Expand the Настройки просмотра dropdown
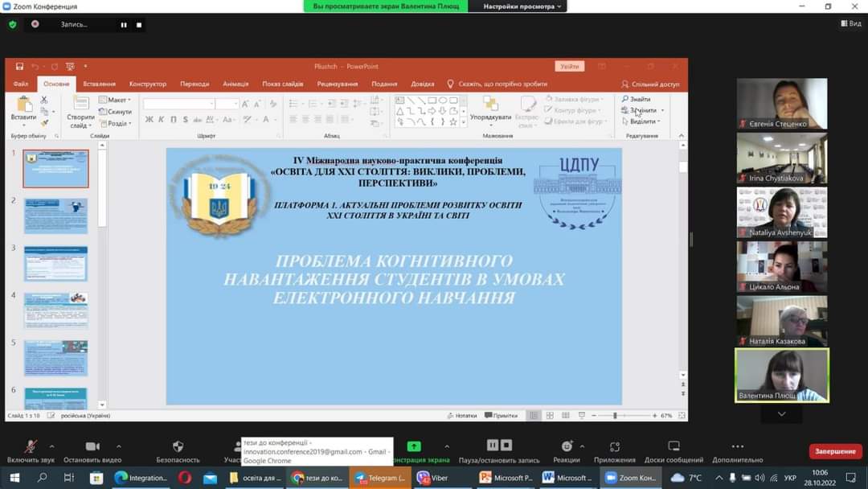This screenshot has height=489, width=868. click(523, 6)
